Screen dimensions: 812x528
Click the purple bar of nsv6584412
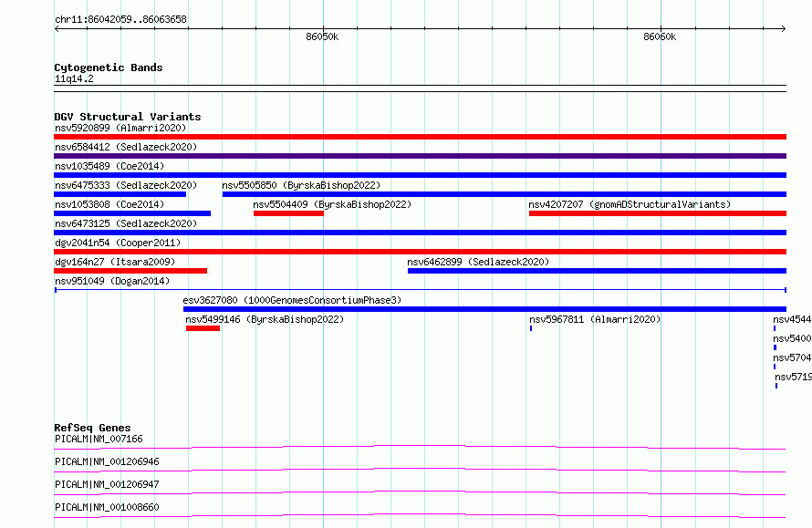coord(420,156)
